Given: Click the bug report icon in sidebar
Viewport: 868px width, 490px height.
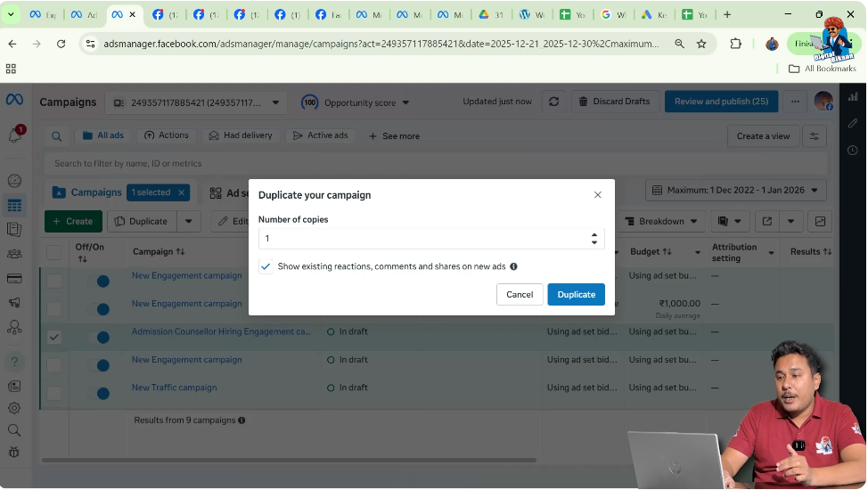Looking at the screenshot, I should click(x=14, y=453).
